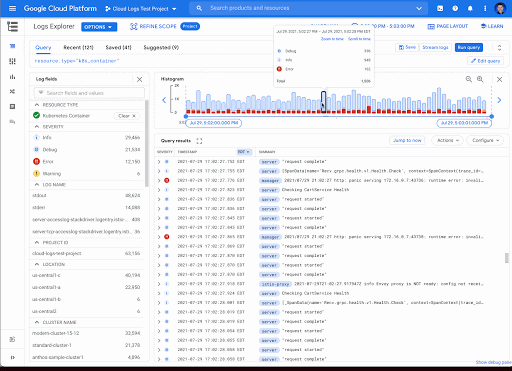The image size is (512, 371).
Task: Click Edit query button
Action: pyautogui.click(x=485, y=61)
